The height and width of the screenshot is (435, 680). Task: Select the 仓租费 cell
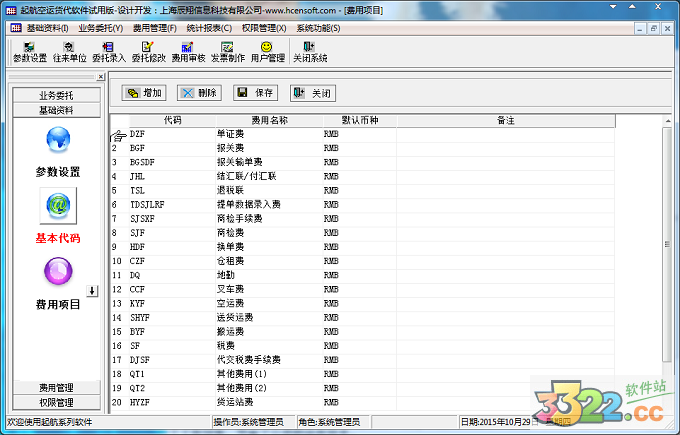point(269,262)
